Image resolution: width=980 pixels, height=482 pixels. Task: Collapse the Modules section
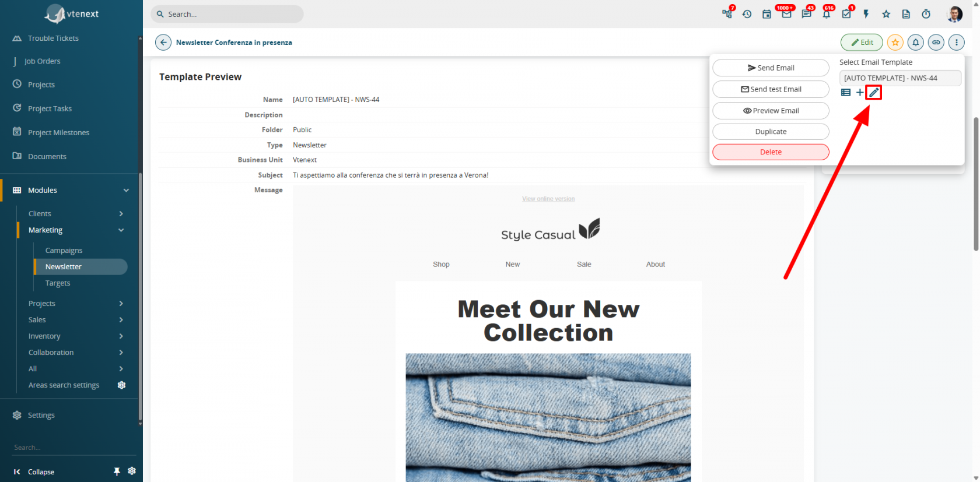[x=126, y=191]
